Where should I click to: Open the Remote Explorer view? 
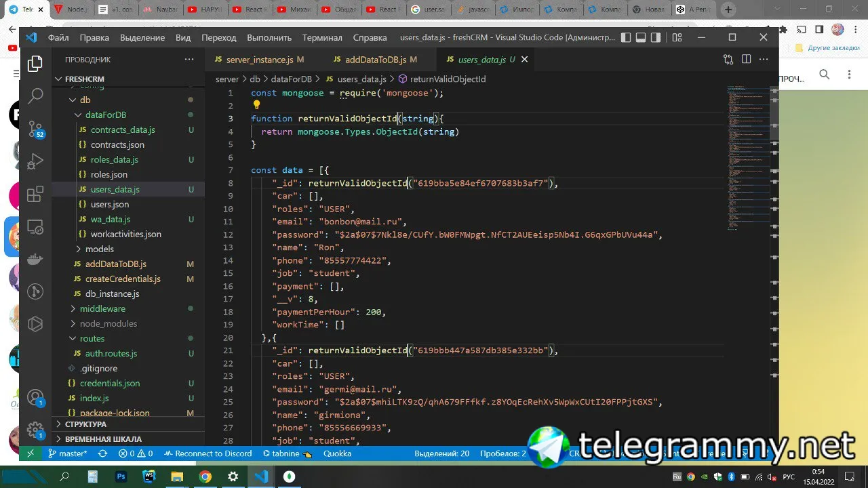(x=35, y=227)
